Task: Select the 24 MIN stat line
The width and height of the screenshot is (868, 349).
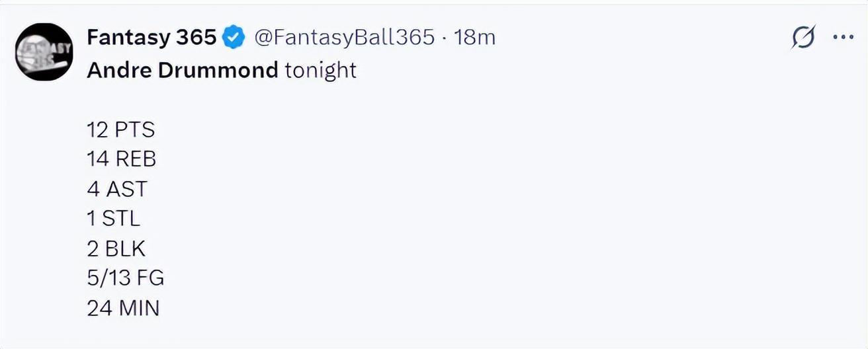Action: tap(123, 308)
